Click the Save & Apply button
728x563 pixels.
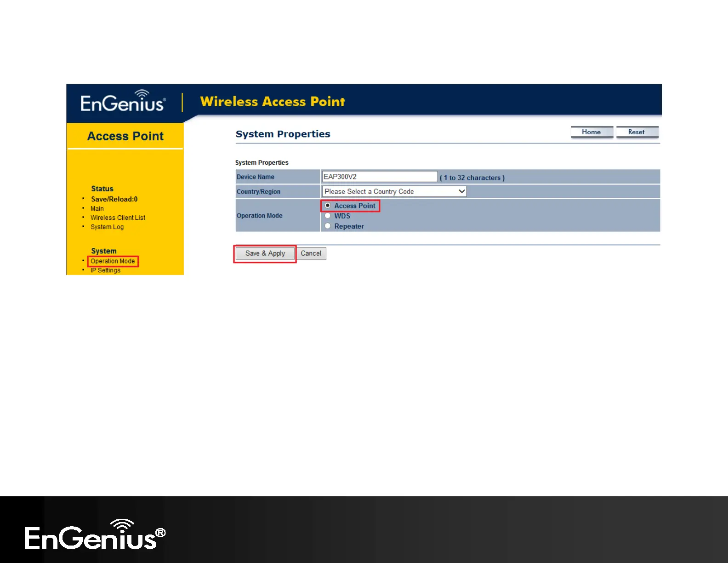tap(265, 253)
